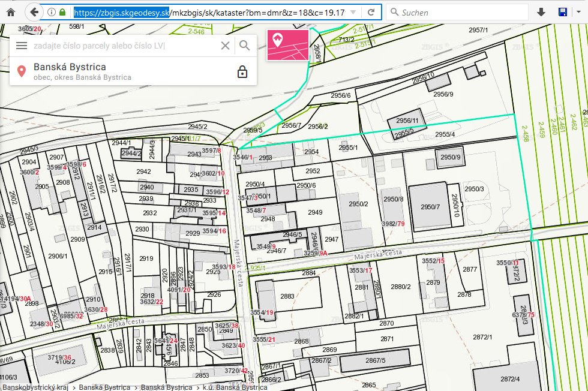Viewport: 588px width, 391px height.
Task: Select k.ú. Banská Bystrica breadcrumb link
Action: pos(234,387)
